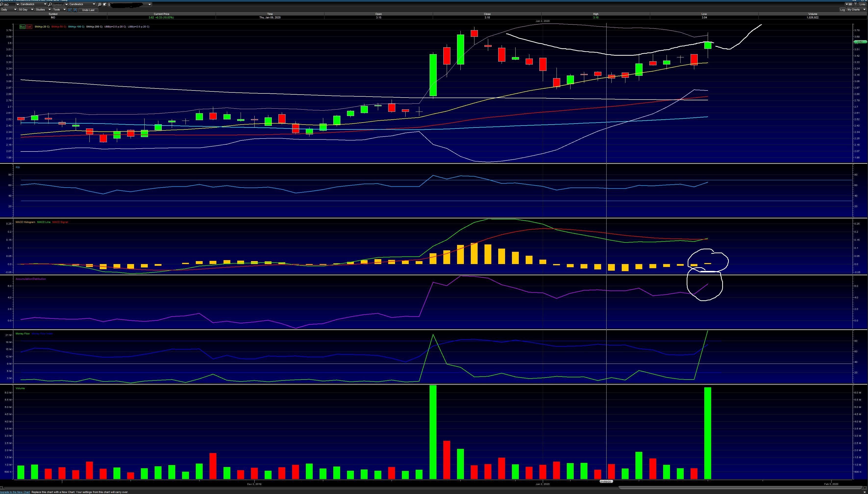The image size is (868, 494).
Task: Select the crosshair pointer tool icon
Action: pos(104,5)
